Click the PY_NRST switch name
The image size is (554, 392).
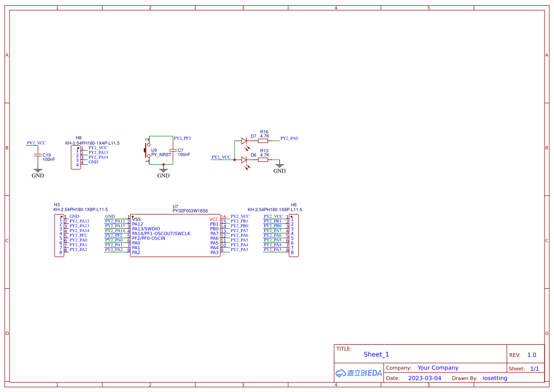click(x=161, y=154)
